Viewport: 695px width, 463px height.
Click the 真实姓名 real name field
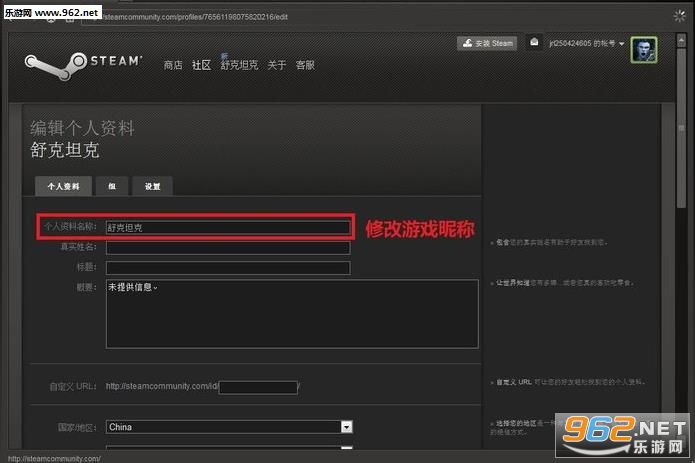228,247
